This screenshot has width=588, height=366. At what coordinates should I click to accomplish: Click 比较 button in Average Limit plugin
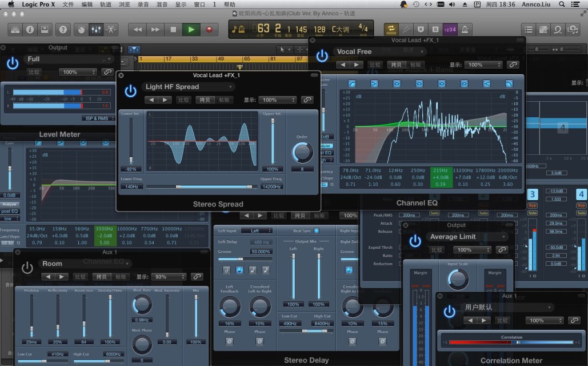coord(437,250)
